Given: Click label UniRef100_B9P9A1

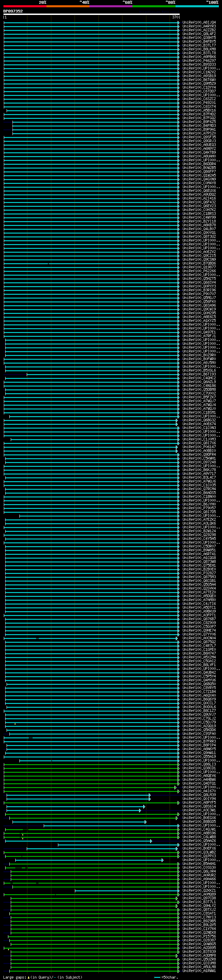Looking at the screenshot, I should click(199, 129).
